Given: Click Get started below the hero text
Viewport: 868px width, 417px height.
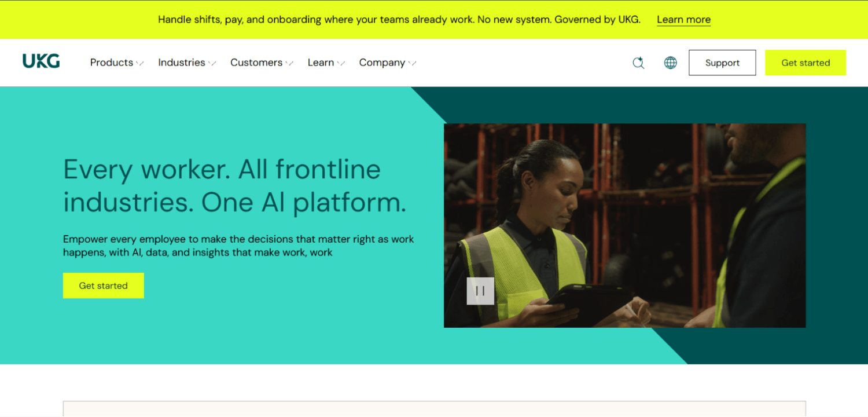Looking at the screenshot, I should (x=104, y=286).
